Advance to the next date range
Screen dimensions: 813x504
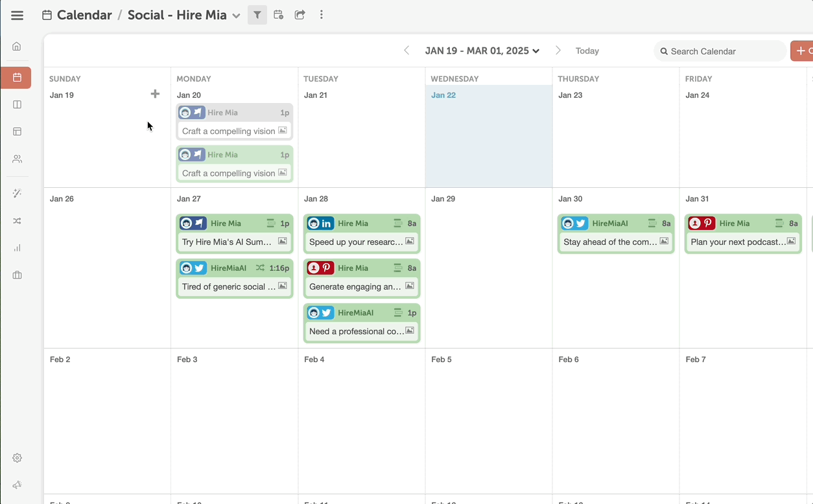(558, 51)
